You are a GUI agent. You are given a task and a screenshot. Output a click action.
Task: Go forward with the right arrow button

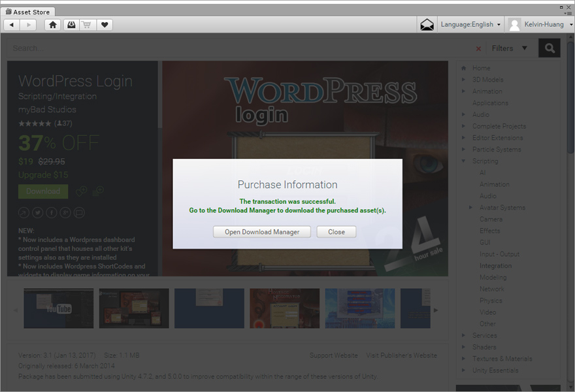pyautogui.click(x=29, y=25)
